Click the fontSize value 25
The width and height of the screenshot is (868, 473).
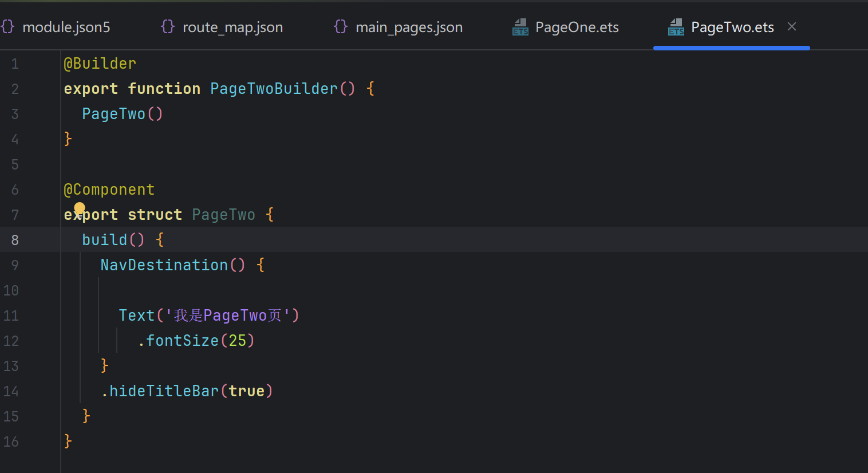(x=237, y=341)
